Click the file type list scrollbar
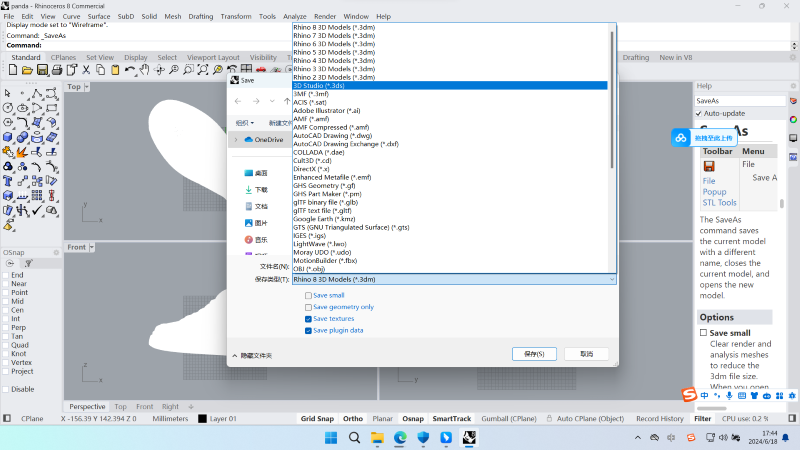The height and width of the screenshot is (450, 800). [x=612, y=99]
